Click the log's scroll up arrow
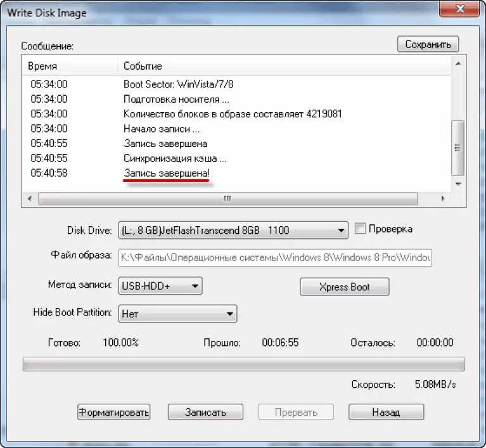This screenshot has height=448, width=486. coord(458,63)
